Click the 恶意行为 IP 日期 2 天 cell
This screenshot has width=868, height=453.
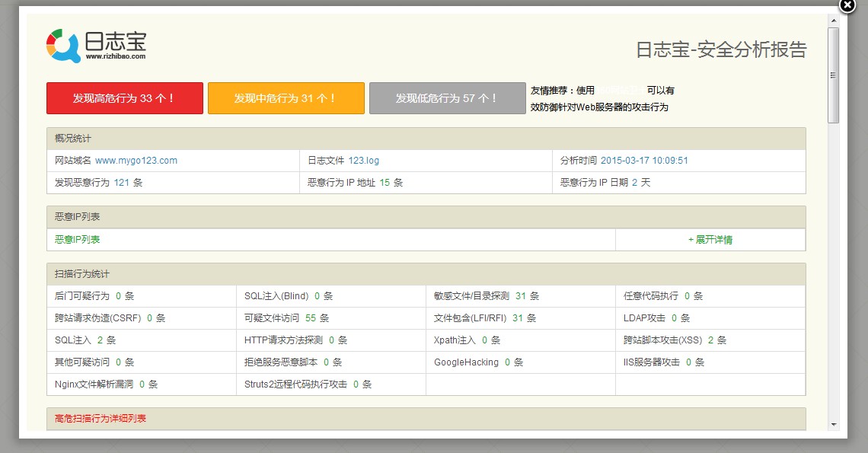679,183
